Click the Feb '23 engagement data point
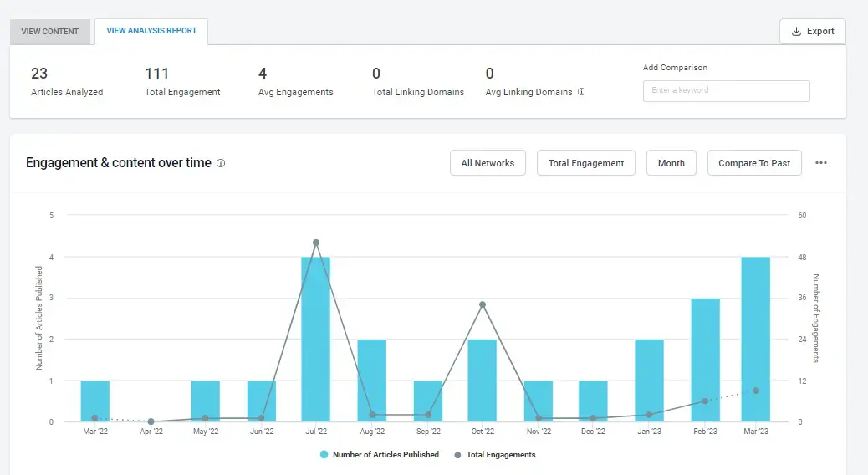868x475 pixels. [705, 401]
